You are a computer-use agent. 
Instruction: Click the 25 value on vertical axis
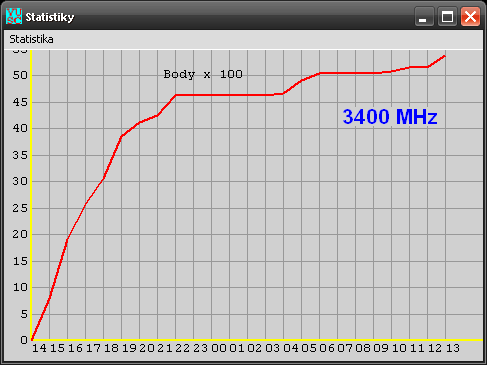tap(20, 208)
